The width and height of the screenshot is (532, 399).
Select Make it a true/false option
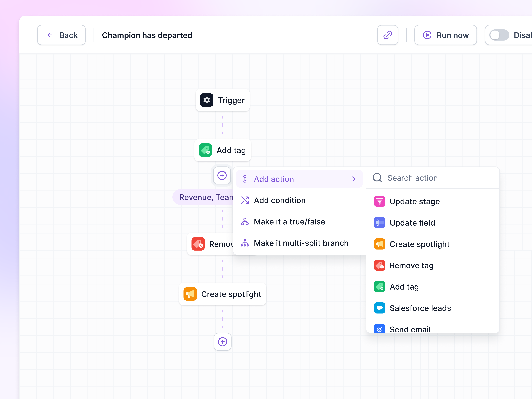pyautogui.click(x=289, y=222)
